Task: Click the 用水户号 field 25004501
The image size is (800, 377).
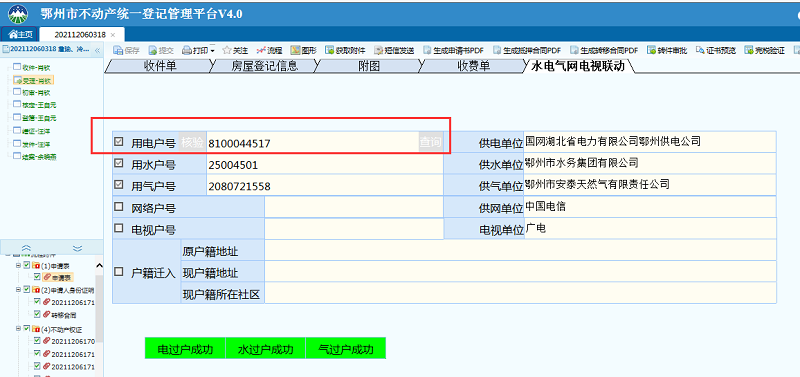Action: (x=324, y=165)
